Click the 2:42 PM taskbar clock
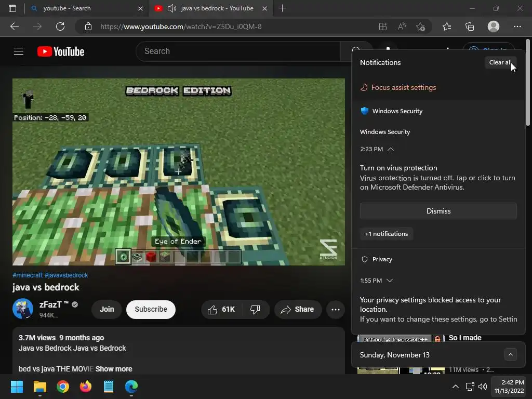Viewport: 532px width, 399px height. pyautogui.click(x=509, y=387)
